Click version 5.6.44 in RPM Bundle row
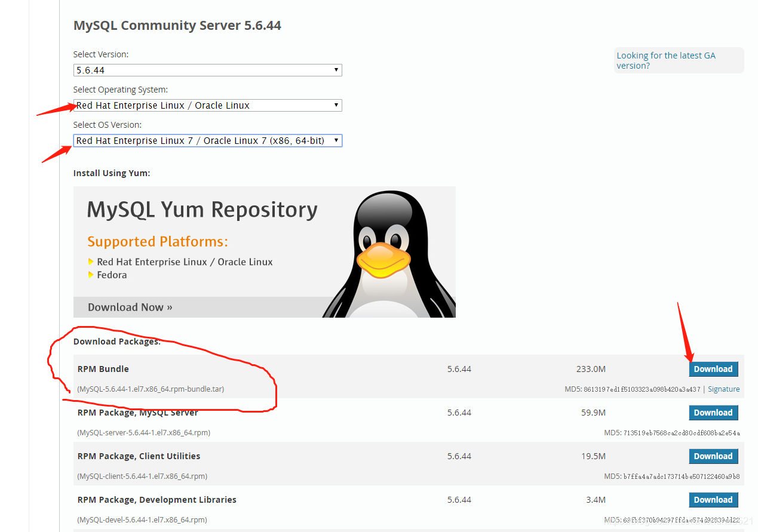The width and height of the screenshot is (758, 532). coord(459,369)
